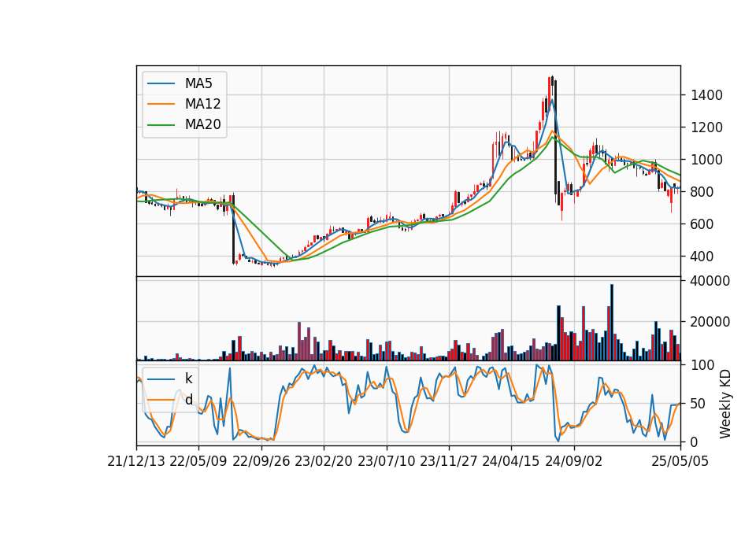Click the 1200 price axis label
This screenshot has height=543, width=756.
coord(706,127)
